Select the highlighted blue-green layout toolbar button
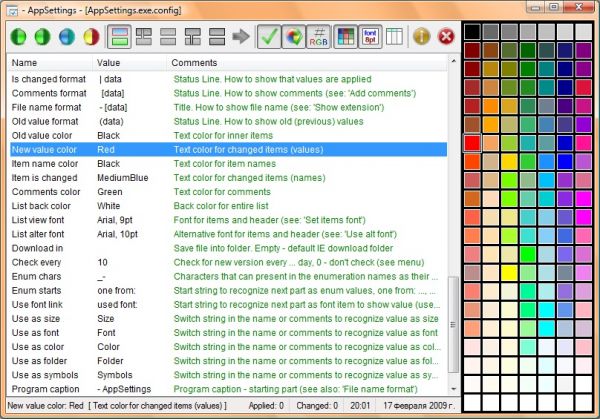Viewport: 600px width, 419px height. click(119, 37)
